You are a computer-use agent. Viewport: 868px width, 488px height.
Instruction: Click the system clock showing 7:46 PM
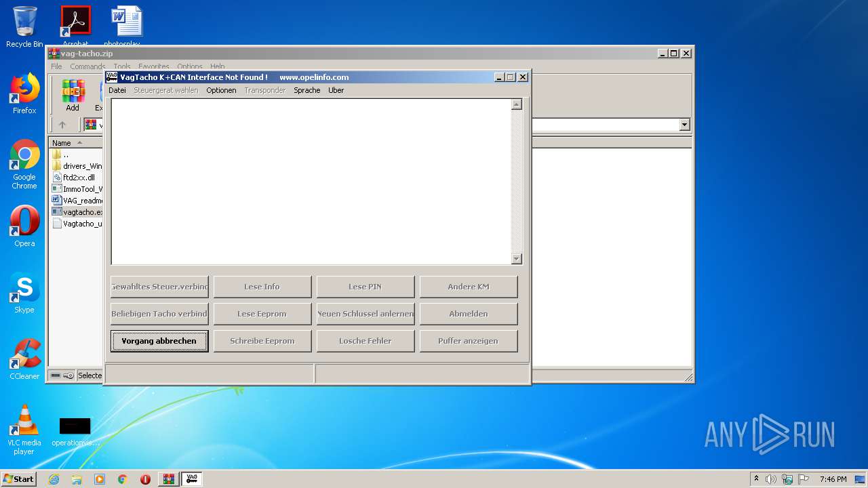tap(833, 479)
